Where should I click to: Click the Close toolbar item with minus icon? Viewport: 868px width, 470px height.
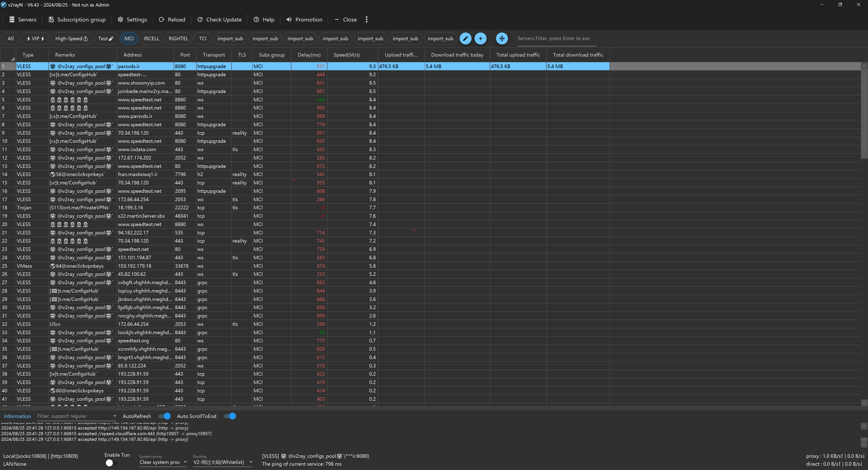345,19
